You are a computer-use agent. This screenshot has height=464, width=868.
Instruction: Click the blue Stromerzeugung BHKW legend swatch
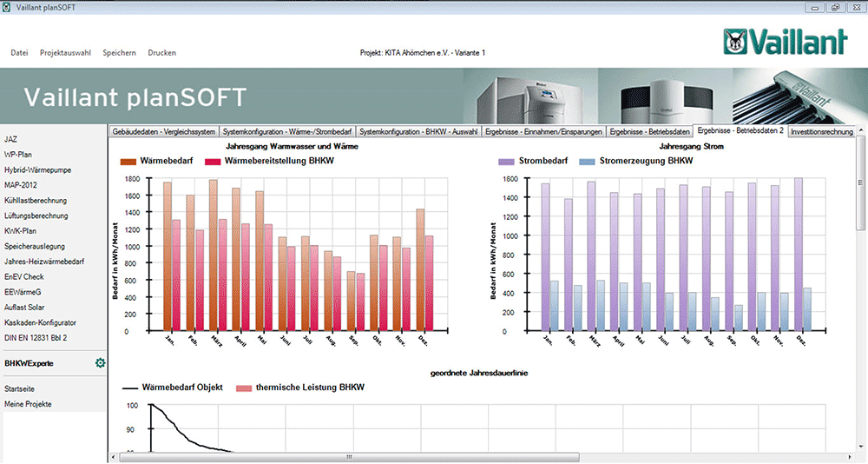pyautogui.click(x=587, y=162)
